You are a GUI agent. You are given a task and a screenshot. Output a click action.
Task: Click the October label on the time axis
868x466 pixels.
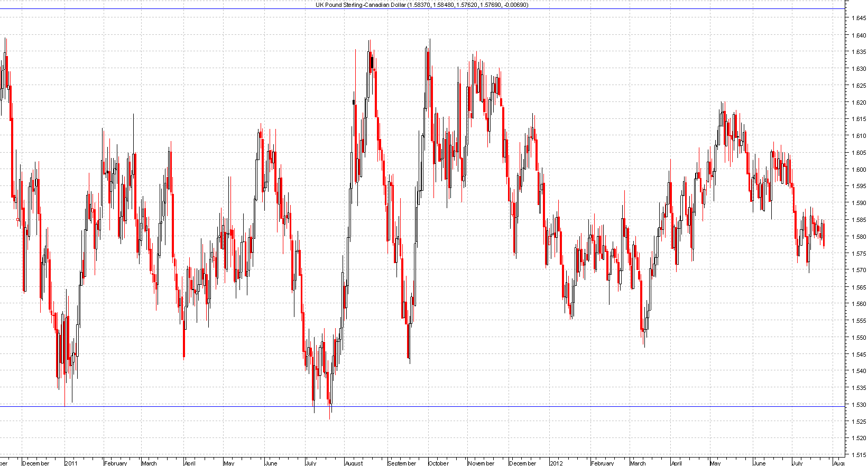pos(438,463)
